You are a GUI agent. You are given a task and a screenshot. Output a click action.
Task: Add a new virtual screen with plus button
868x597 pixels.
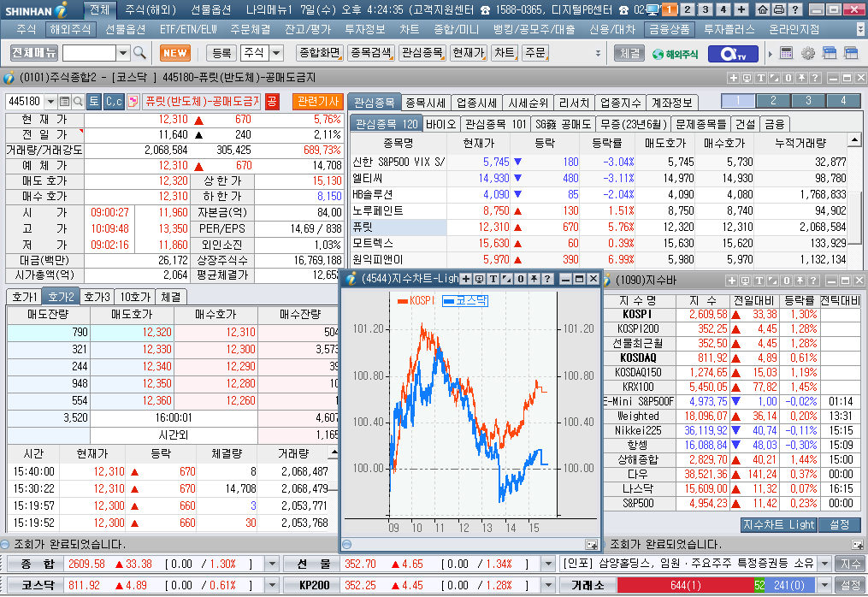[741, 9]
